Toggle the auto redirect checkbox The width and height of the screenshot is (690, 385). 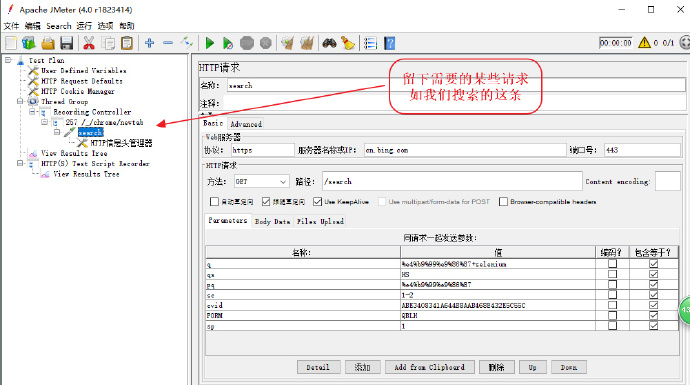[214, 202]
